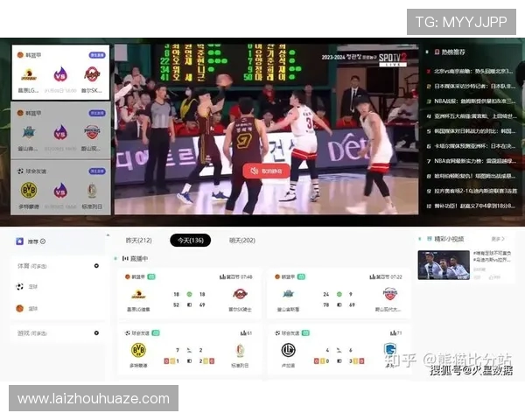Image resolution: width=525 pixels, height=420 pixels.
Task: Switch to the 明天(202) tab
Action: click(241, 240)
